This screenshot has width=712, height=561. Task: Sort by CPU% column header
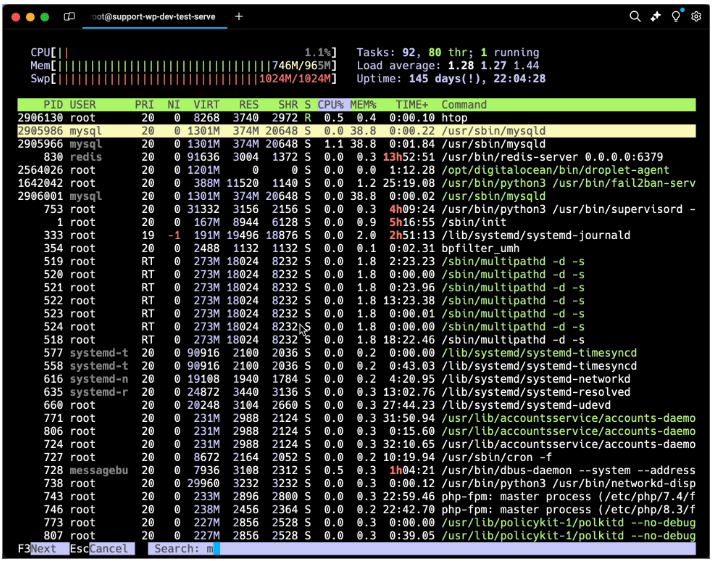coord(333,105)
